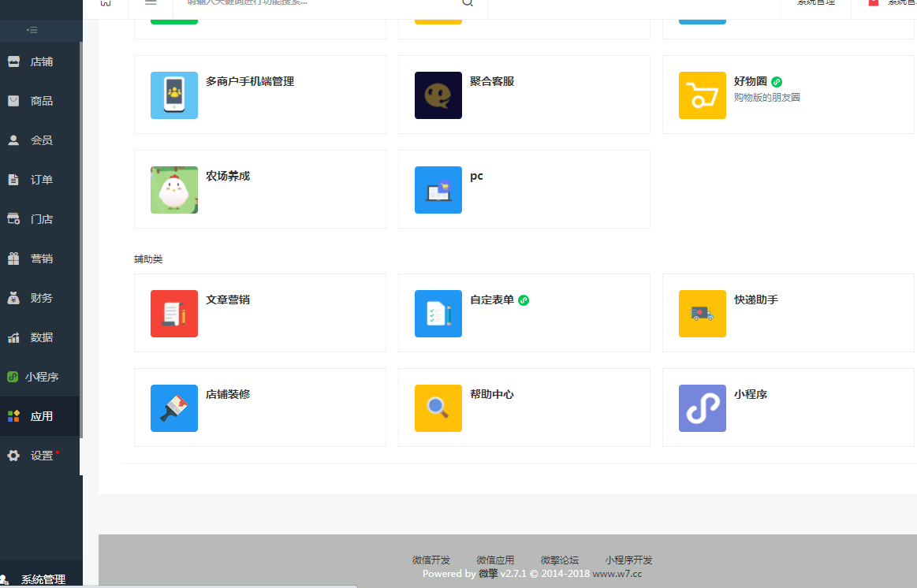This screenshot has height=588, width=917.
Task: Open 财务 in the sidebar
Action: click(41, 298)
